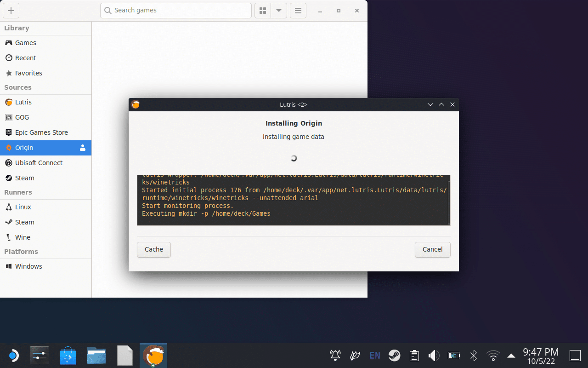Select Epic Games Store source
The height and width of the screenshot is (368, 588).
[x=45, y=132]
